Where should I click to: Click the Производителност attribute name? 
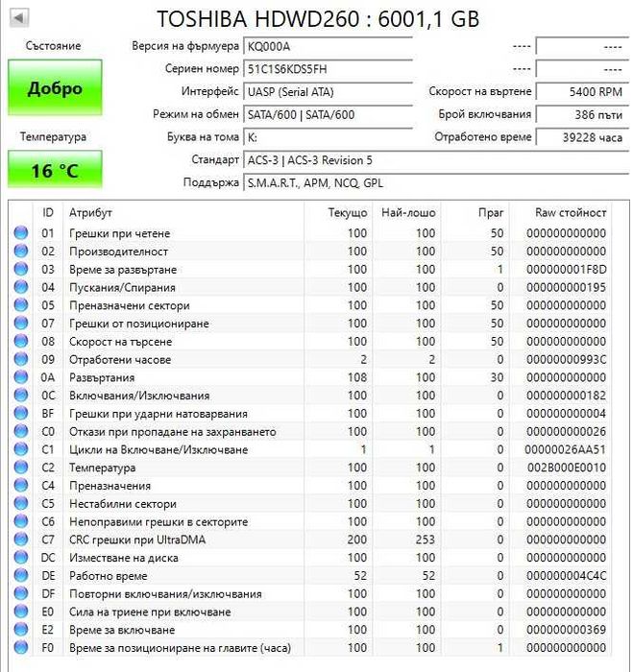pyautogui.click(x=119, y=252)
